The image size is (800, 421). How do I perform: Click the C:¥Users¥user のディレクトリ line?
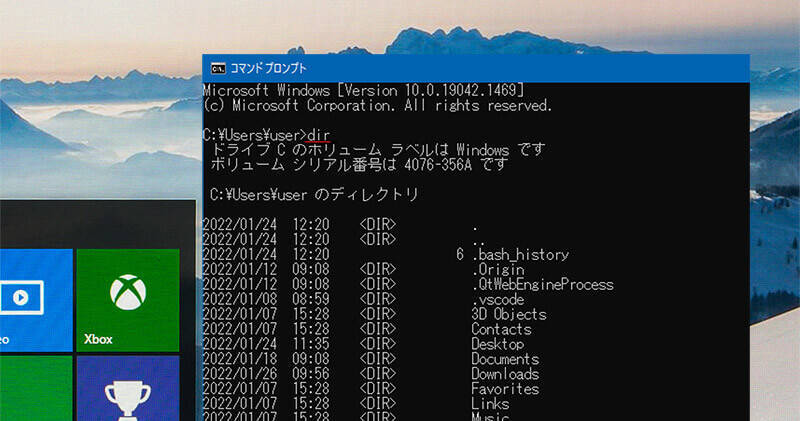[314, 194]
